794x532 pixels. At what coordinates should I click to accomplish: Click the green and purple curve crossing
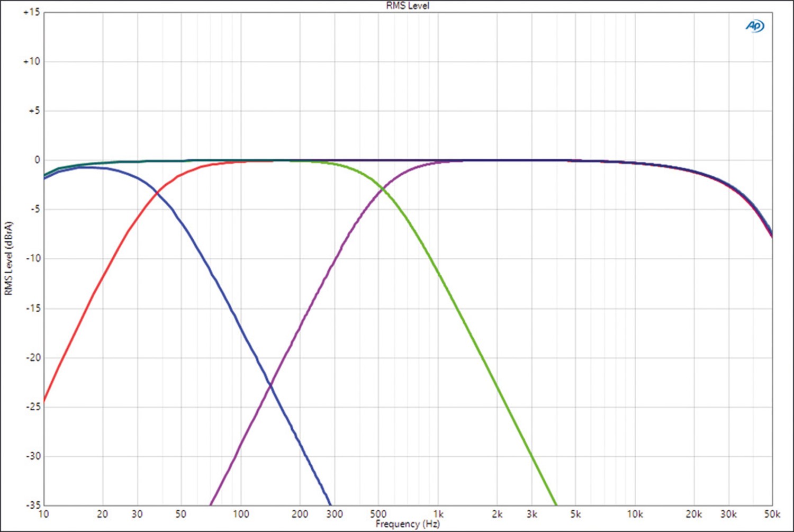coord(381,188)
